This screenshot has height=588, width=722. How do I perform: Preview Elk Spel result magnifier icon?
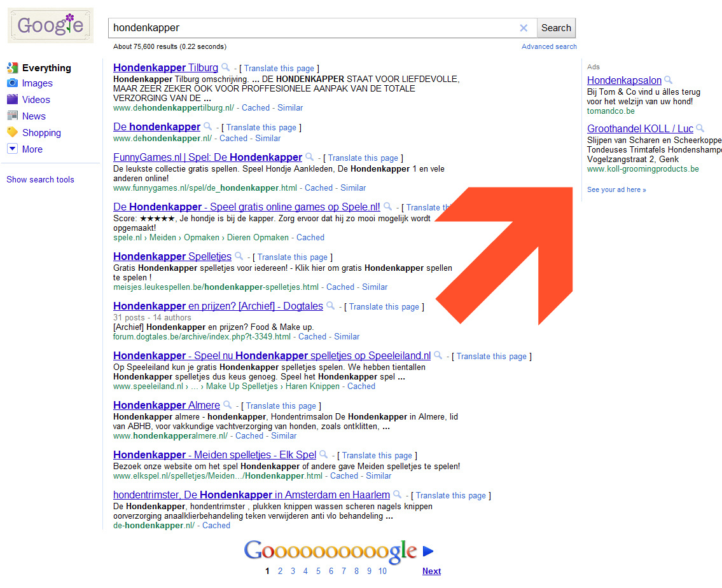pyautogui.click(x=323, y=455)
